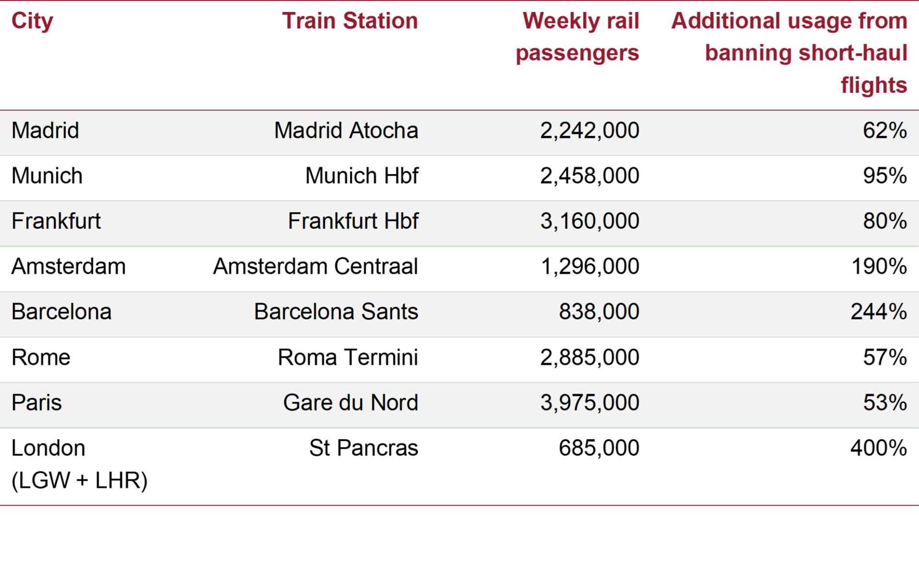
Task: Click the Train Station column header
Action: click(350, 21)
